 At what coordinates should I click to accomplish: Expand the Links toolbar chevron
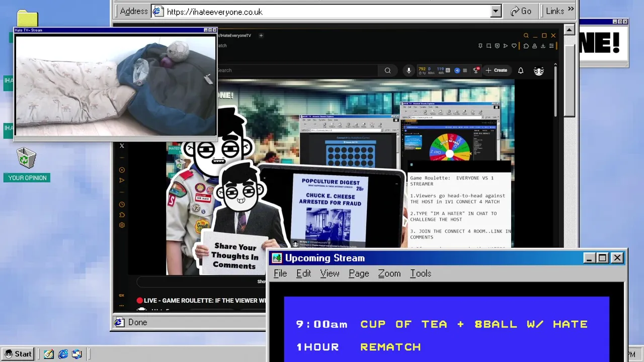pos(571,9)
